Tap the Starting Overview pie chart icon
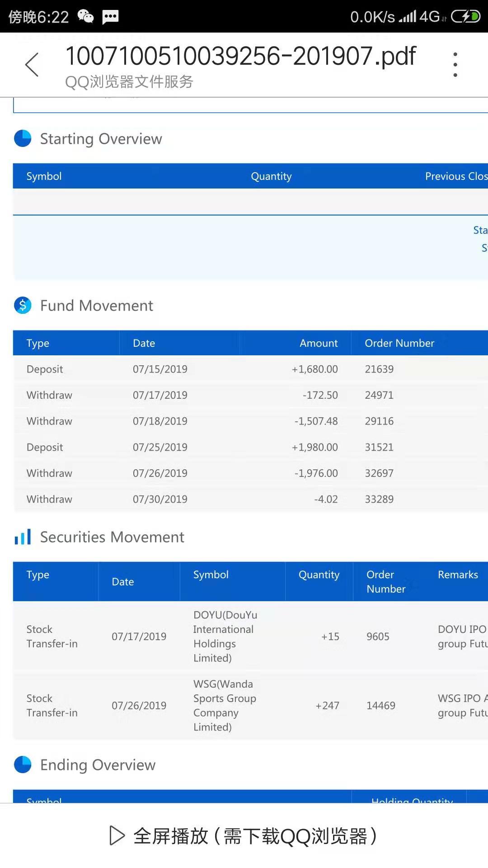Screen dimensions: 488x868 click(23, 138)
